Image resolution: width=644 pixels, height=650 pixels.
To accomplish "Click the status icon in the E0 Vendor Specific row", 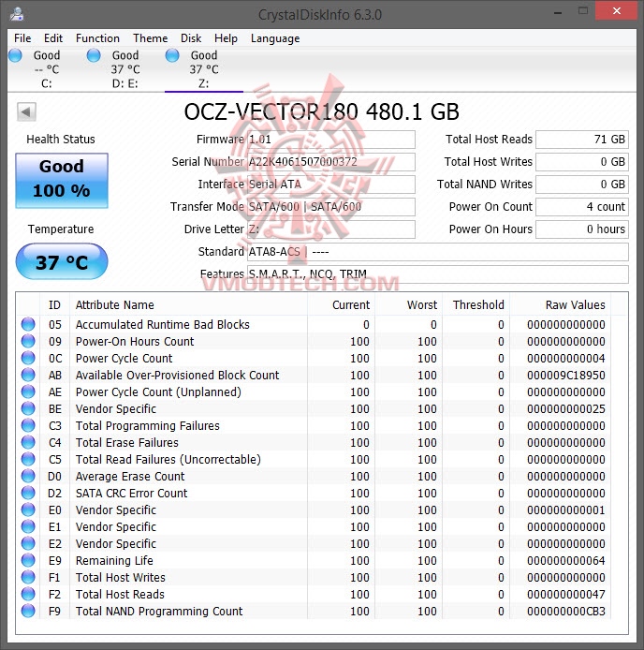I will [28, 510].
